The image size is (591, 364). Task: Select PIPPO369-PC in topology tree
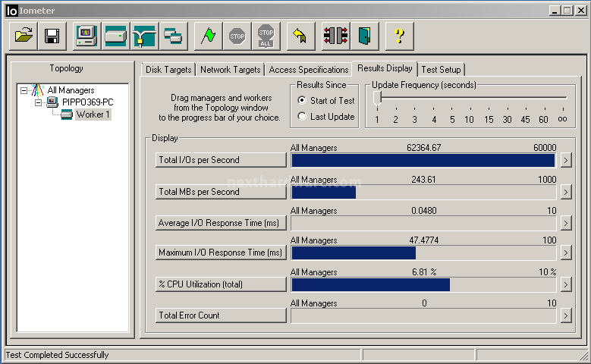[87, 102]
